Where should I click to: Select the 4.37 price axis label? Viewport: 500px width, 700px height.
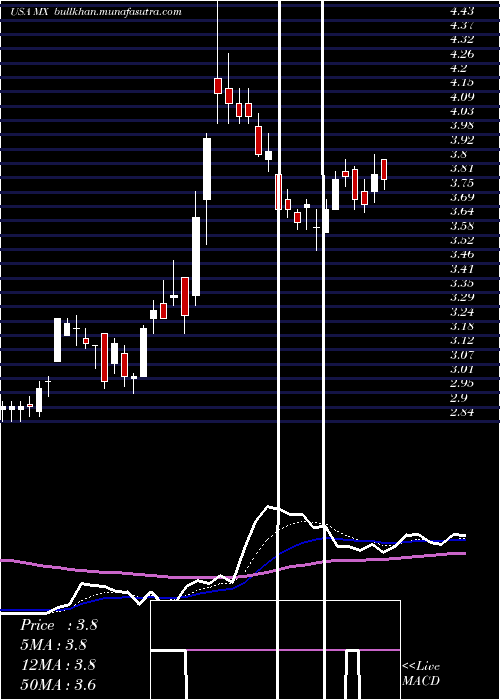pos(462,25)
